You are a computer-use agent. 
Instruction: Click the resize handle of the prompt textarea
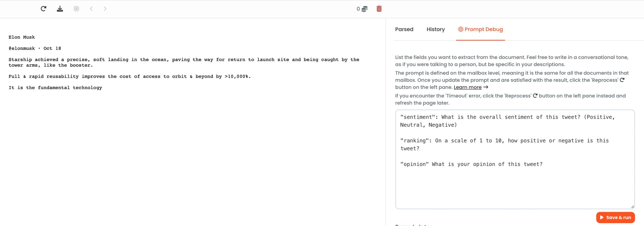tap(632, 207)
